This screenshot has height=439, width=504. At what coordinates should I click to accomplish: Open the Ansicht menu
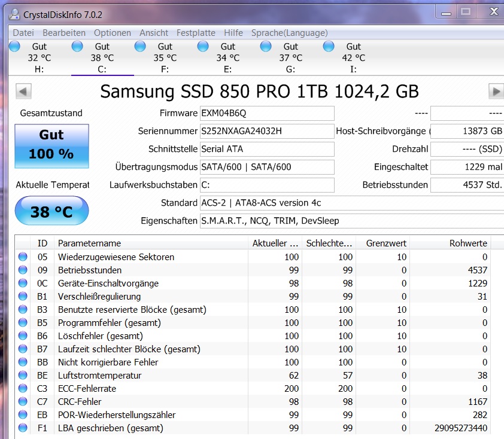pyautogui.click(x=154, y=33)
